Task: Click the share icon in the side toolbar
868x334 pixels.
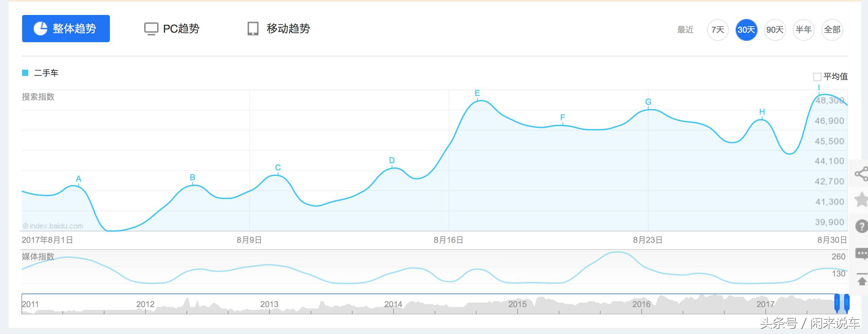Action: 861,174
